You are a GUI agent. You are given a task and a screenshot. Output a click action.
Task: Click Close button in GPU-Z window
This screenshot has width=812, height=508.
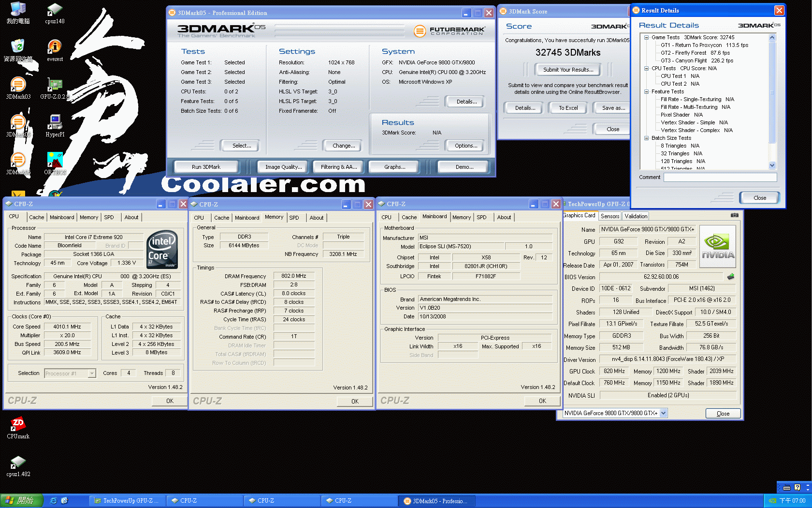pos(723,414)
